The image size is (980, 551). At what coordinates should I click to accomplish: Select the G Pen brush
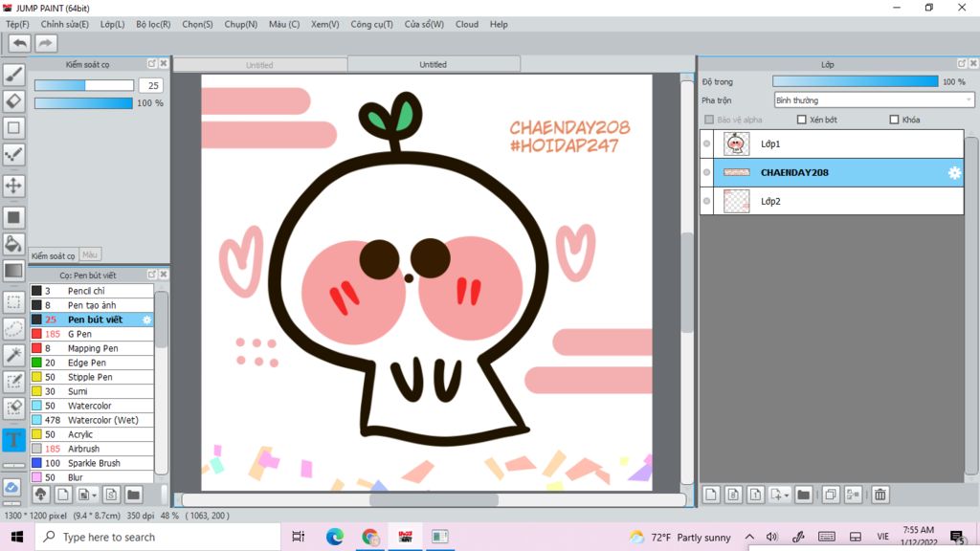pyautogui.click(x=91, y=334)
